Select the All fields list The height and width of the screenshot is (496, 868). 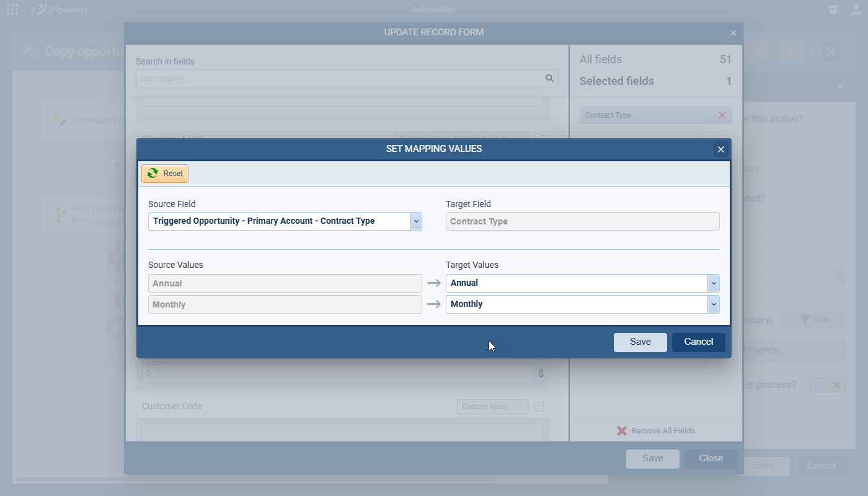601,60
